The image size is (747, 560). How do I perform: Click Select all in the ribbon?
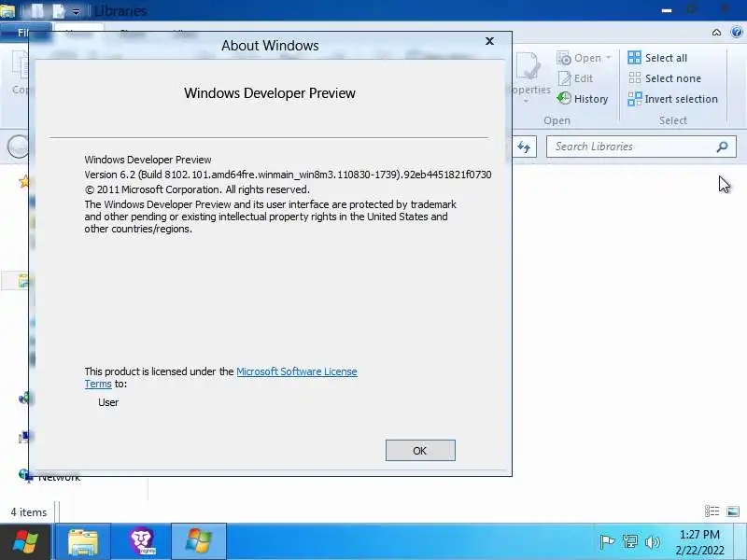(657, 58)
